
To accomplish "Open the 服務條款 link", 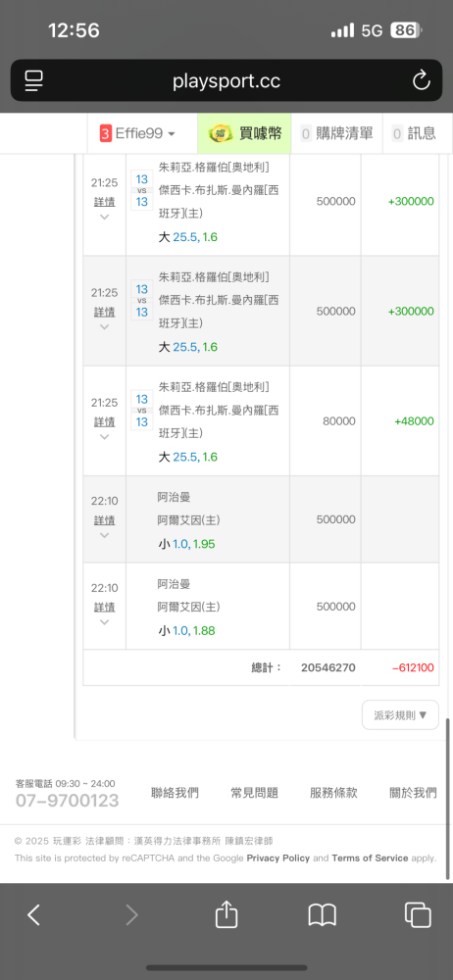I will (333, 793).
